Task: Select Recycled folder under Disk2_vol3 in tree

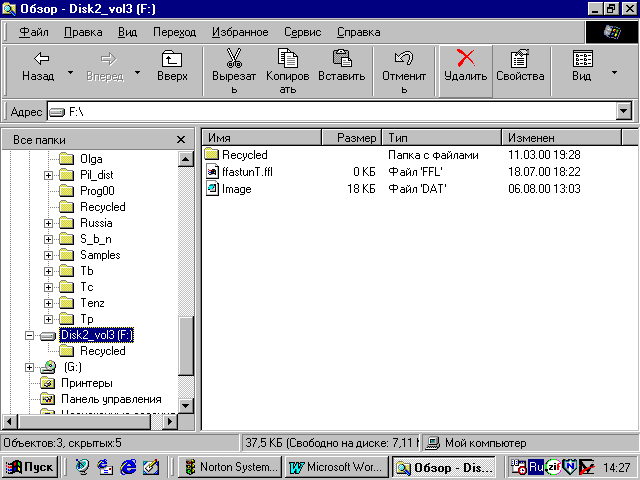Action: (102, 351)
